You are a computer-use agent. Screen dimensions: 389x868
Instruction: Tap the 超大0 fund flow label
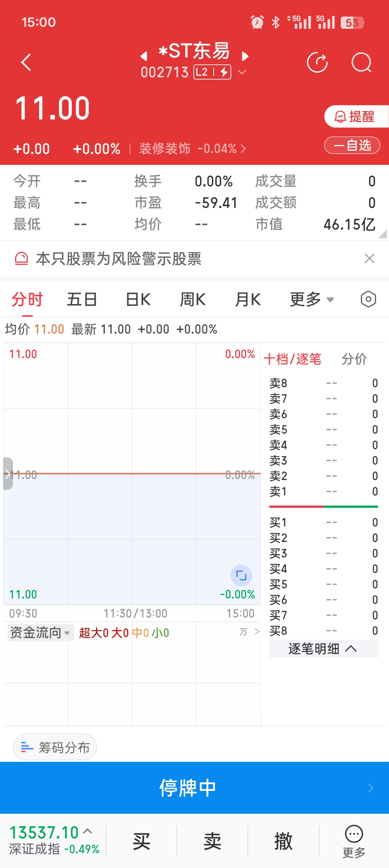(x=94, y=633)
